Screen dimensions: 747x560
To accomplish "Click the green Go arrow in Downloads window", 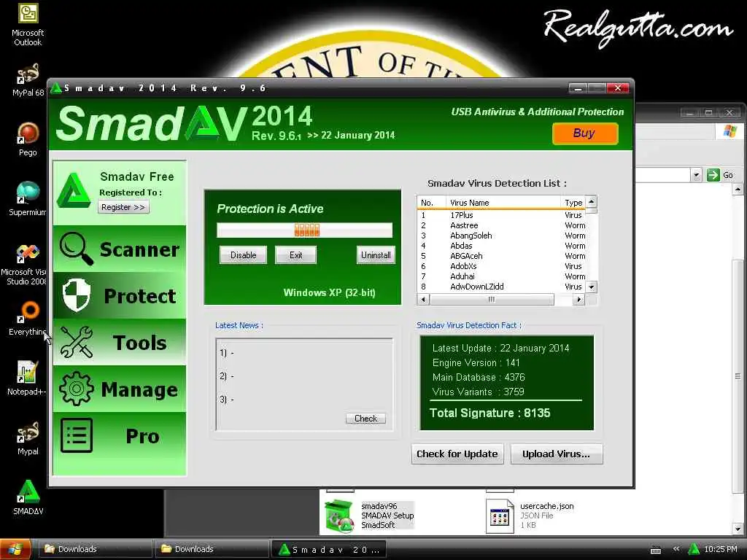I will point(713,175).
